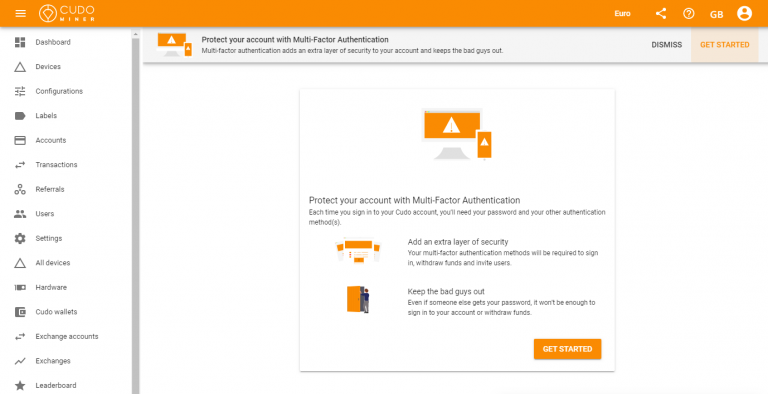Open the help question mark icon
The image size is (768, 394).
[689, 14]
